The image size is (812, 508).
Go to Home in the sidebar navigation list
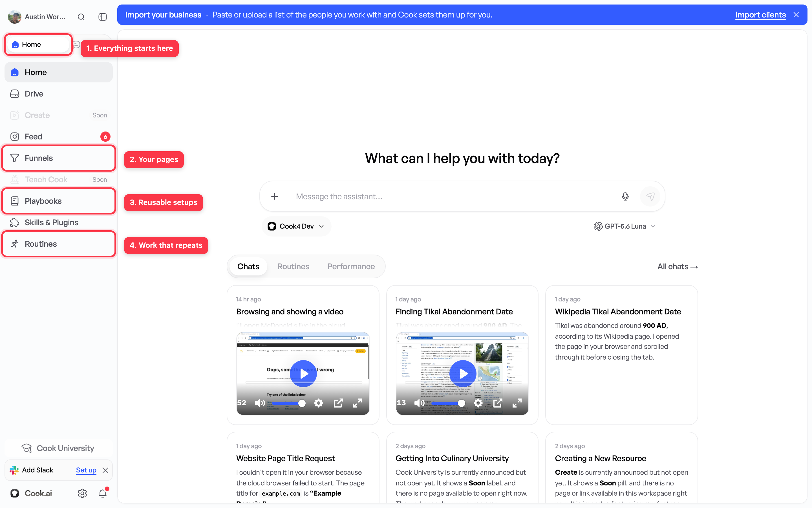click(59, 72)
